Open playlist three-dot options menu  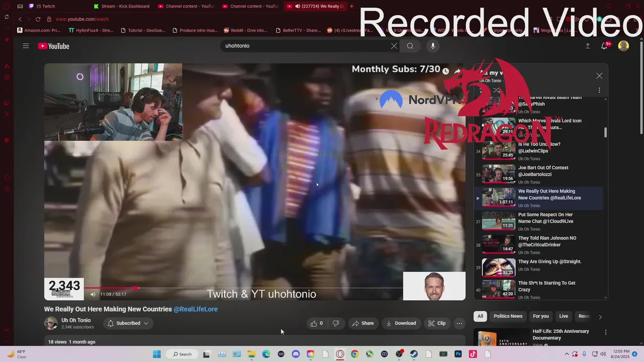[599, 90]
